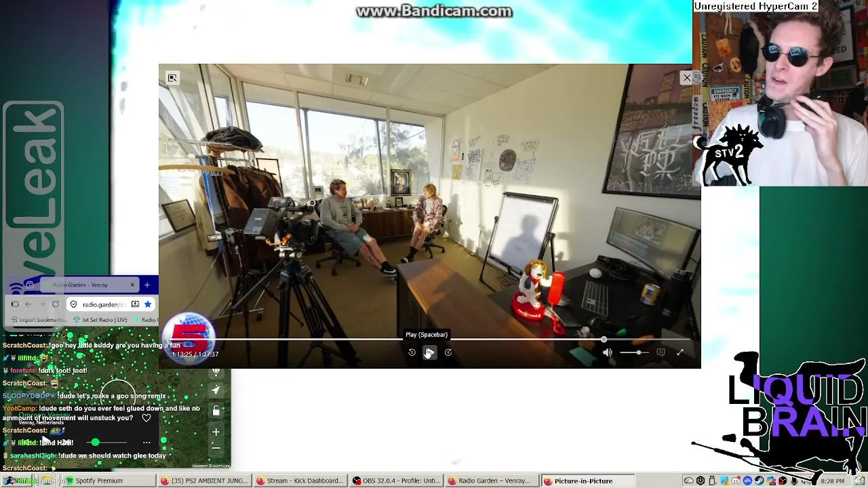Enter fullscreen in the Picture-in-Picture player
The image size is (868, 488).
pos(680,352)
